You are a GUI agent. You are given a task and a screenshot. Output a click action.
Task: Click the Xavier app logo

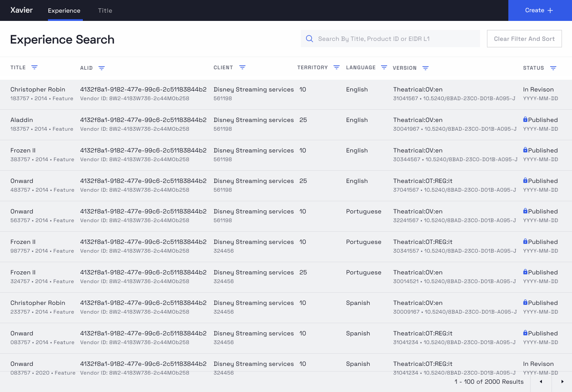[x=22, y=10]
